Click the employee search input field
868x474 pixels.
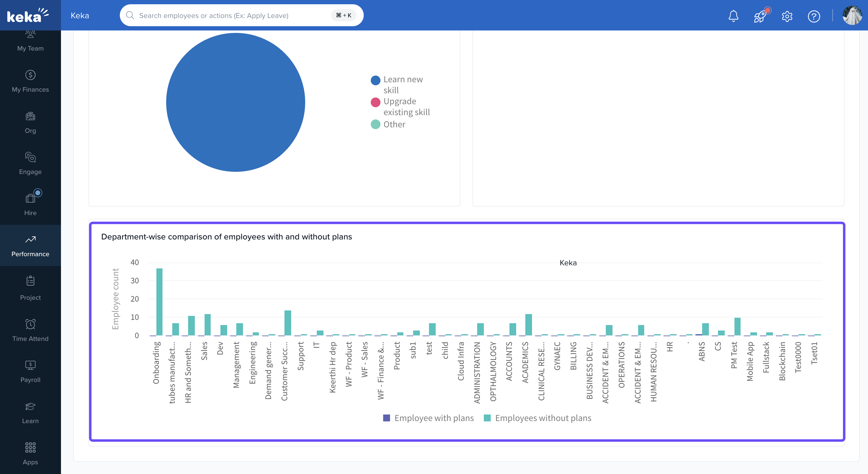[x=233, y=16]
